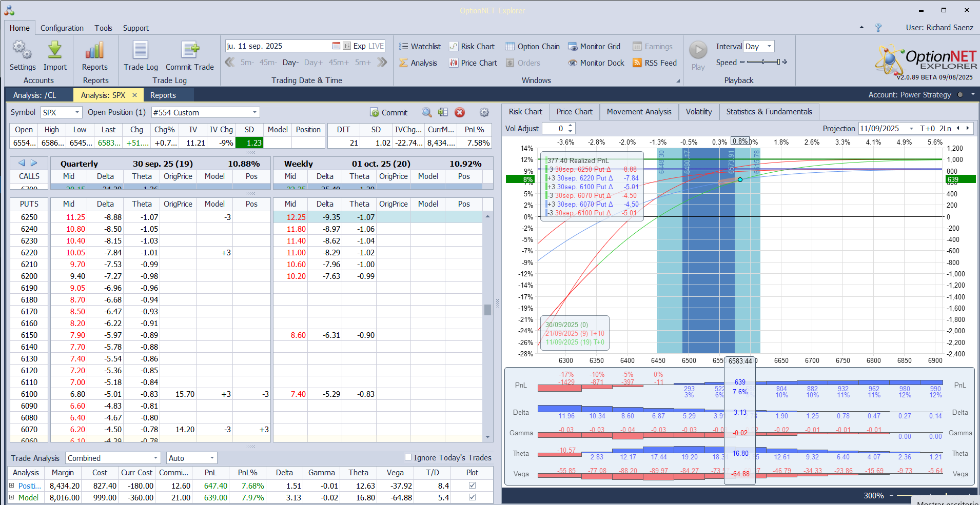Open the RSS Feed window
The height and width of the screenshot is (505, 980).
point(655,63)
